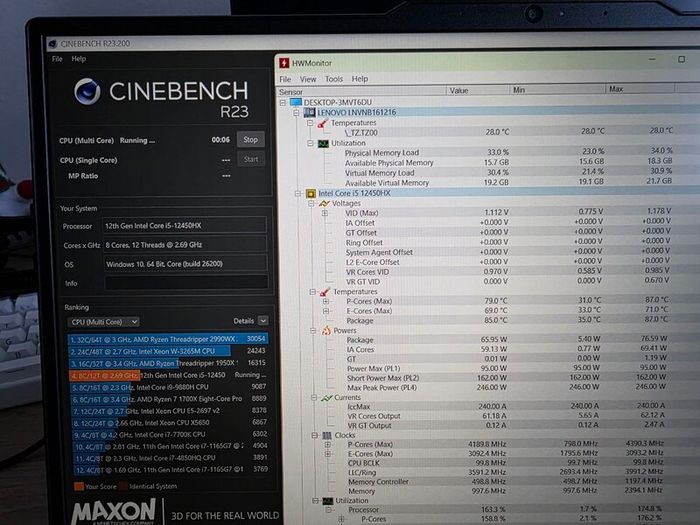
Task: Collapse the DESKTOP-3MVT6DU tree node
Action: [x=283, y=103]
